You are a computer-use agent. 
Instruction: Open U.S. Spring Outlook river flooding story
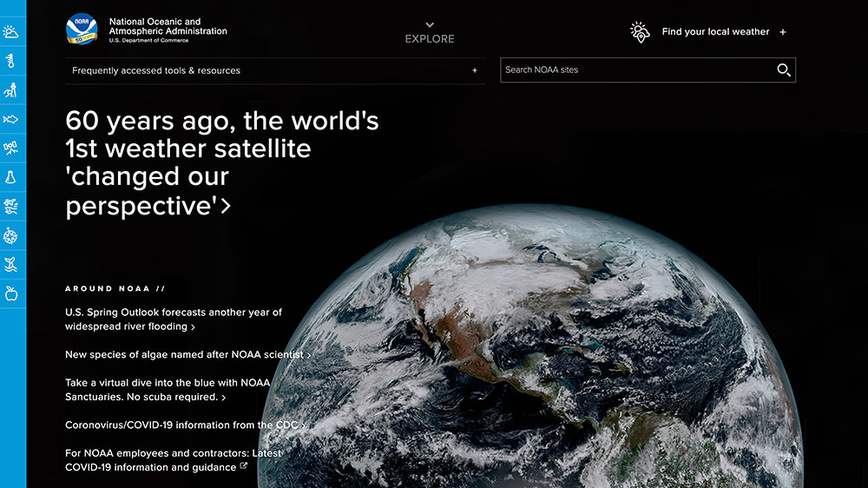tap(174, 319)
